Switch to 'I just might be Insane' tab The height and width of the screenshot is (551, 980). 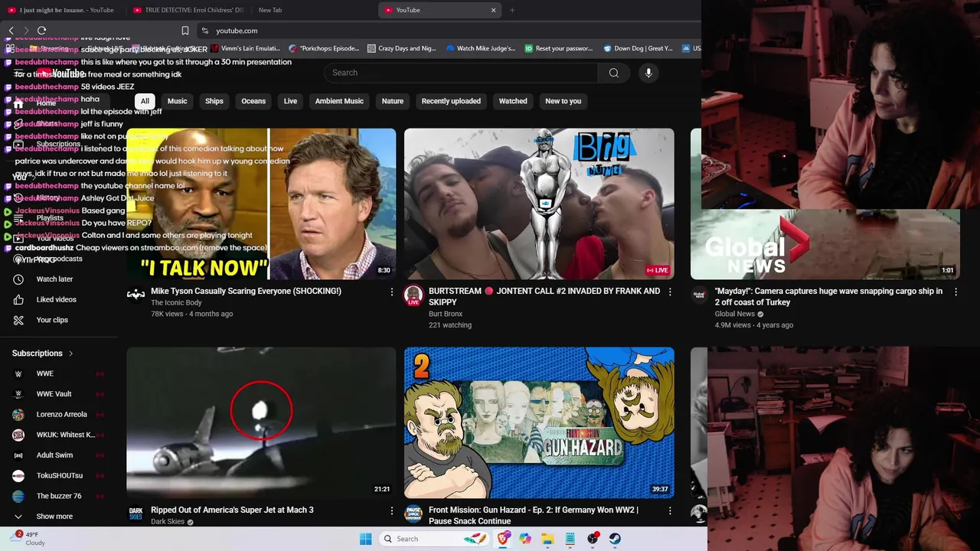(x=61, y=10)
